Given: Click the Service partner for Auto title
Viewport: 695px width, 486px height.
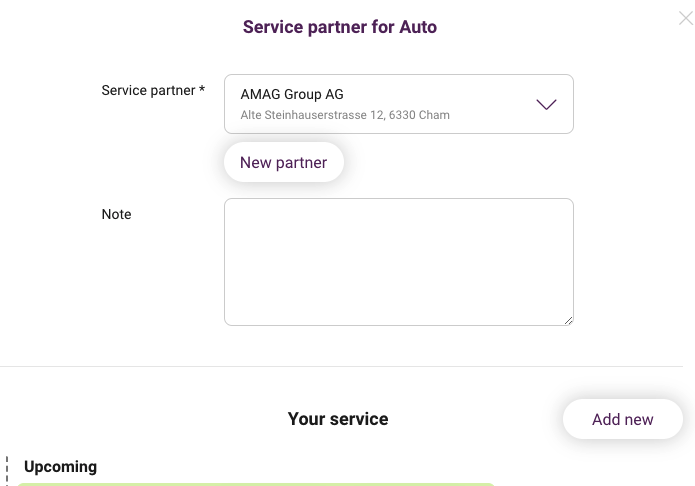Looking at the screenshot, I should pos(340,27).
